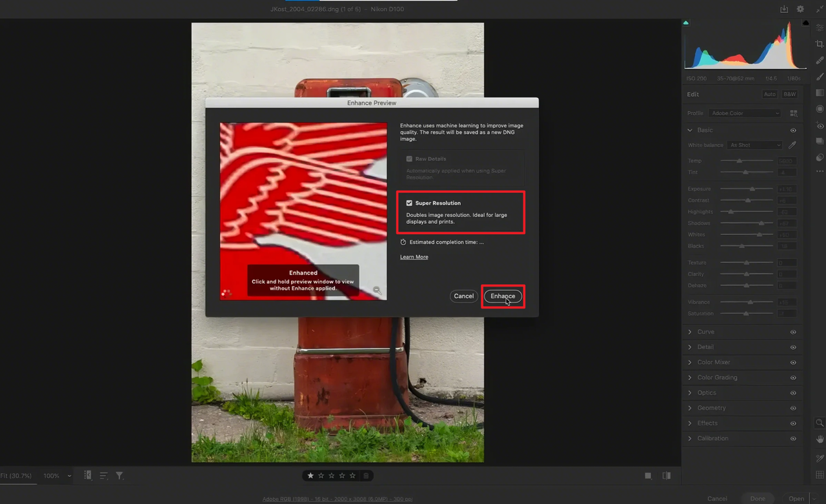Pick the White Balance eyedropper
This screenshot has height=504, width=826.
tap(792, 145)
